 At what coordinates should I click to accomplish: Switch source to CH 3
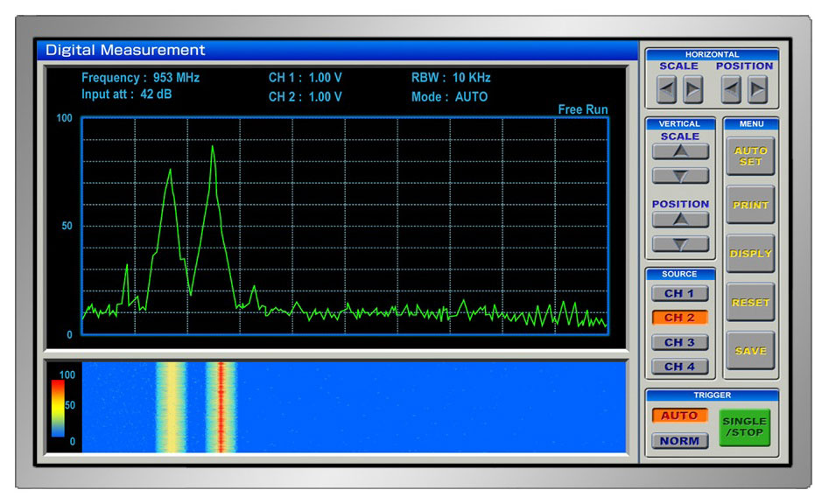tap(679, 342)
